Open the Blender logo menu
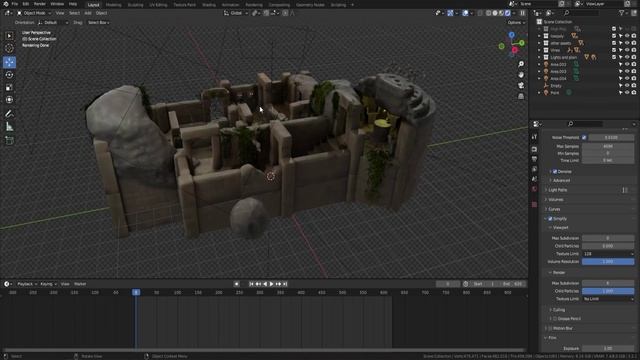640x360 pixels. pyautogui.click(x=6, y=4)
